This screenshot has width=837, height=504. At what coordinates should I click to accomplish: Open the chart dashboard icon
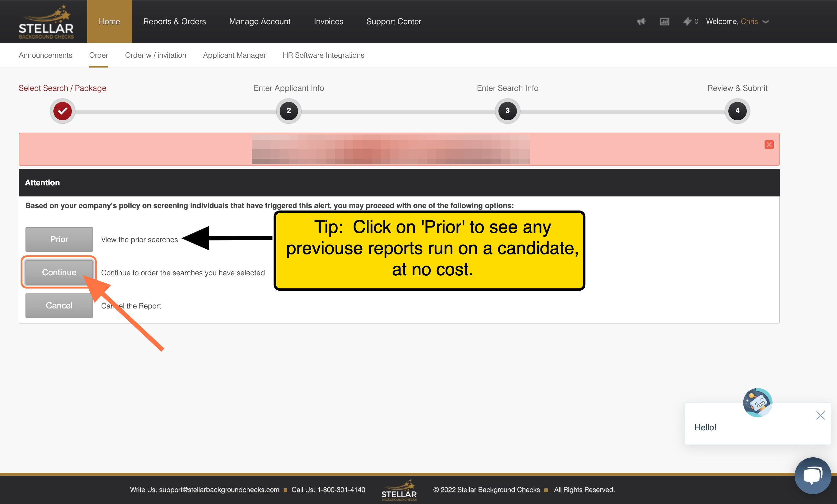pos(665,22)
